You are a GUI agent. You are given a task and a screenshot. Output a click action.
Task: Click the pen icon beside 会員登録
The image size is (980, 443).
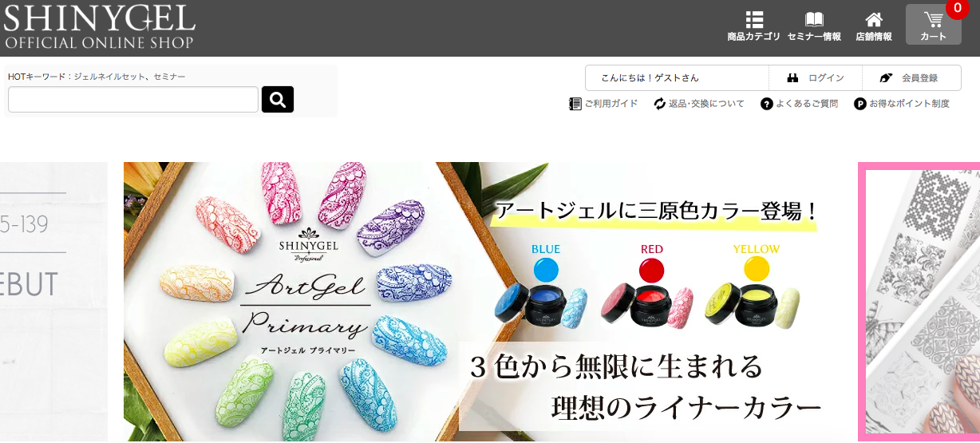[x=886, y=78]
